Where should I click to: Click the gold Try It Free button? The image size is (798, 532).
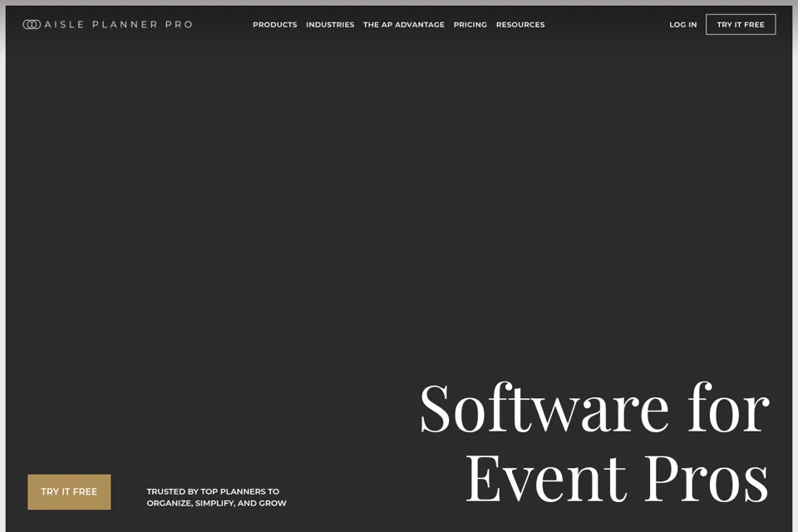pyautogui.click(x=69, y=492)
